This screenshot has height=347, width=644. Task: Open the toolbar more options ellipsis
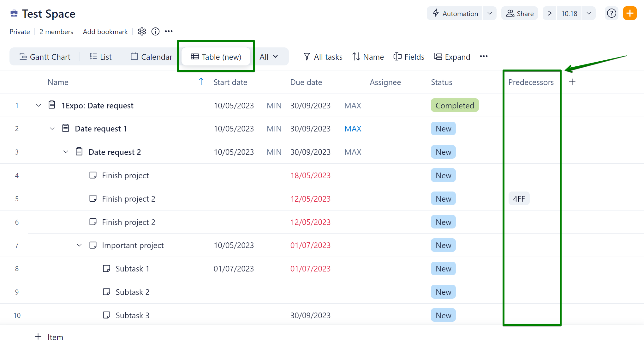[x=484, y=57]
